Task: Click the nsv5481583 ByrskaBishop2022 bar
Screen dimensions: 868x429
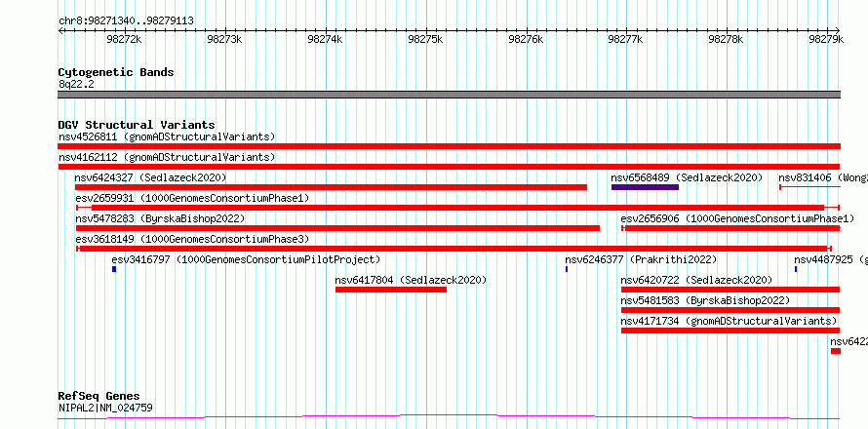Action: pyautogui.click(x=730, y=310)
